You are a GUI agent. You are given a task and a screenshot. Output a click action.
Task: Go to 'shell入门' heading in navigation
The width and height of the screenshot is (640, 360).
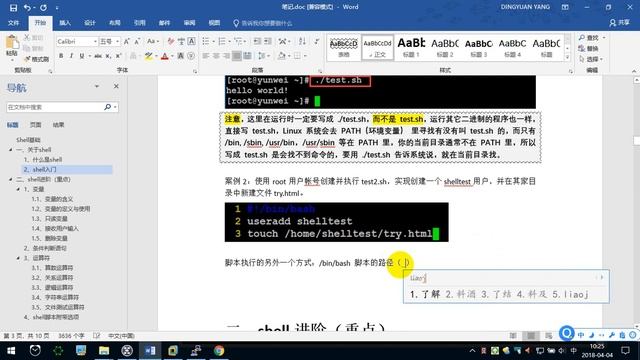(x=67, y=169)
